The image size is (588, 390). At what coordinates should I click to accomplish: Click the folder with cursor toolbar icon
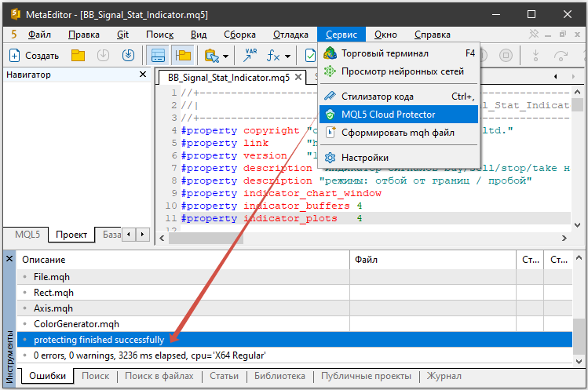pos(212,56)
